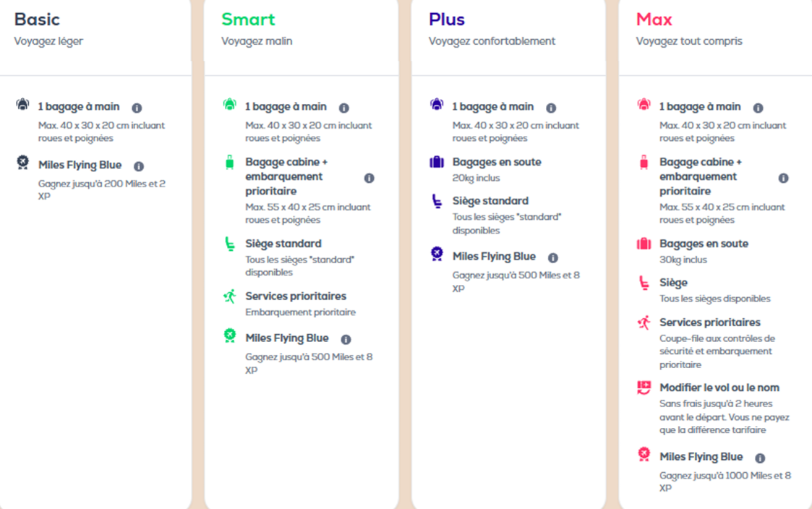Click info icon beside Basic hand baggage

[137, 108]
